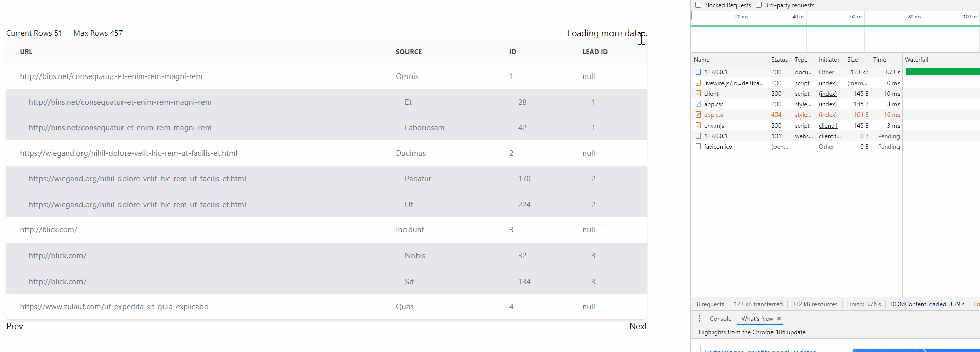980x352 pixels.
Task: Click the Prev pagination link
Action: pos(15,326)
